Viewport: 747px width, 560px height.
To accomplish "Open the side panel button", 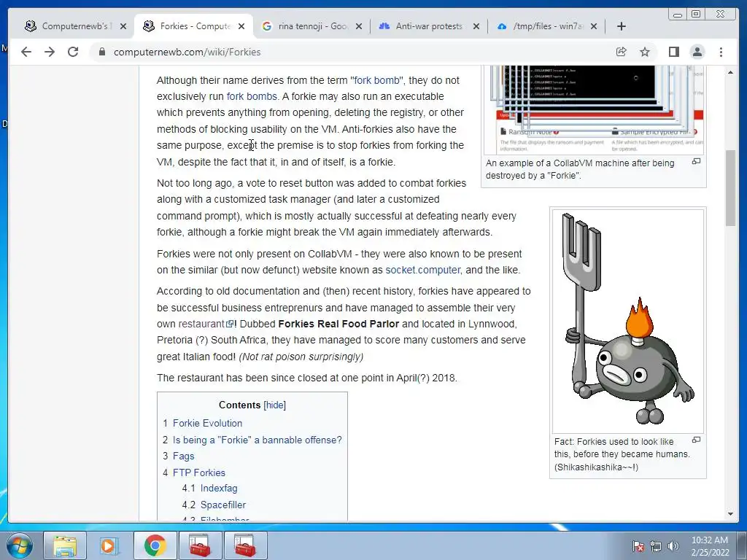I will click(x=673, y=52).
